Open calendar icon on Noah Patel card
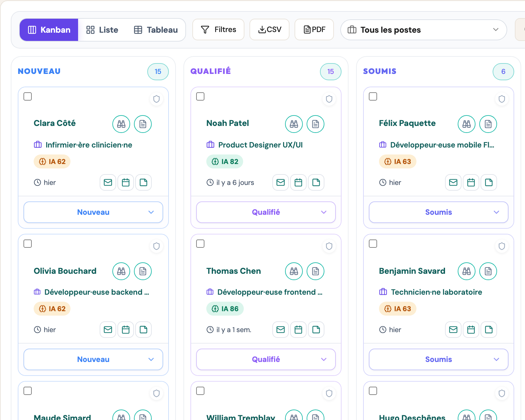The height and width of the screenshot is (420, 525). pos(298,182)
